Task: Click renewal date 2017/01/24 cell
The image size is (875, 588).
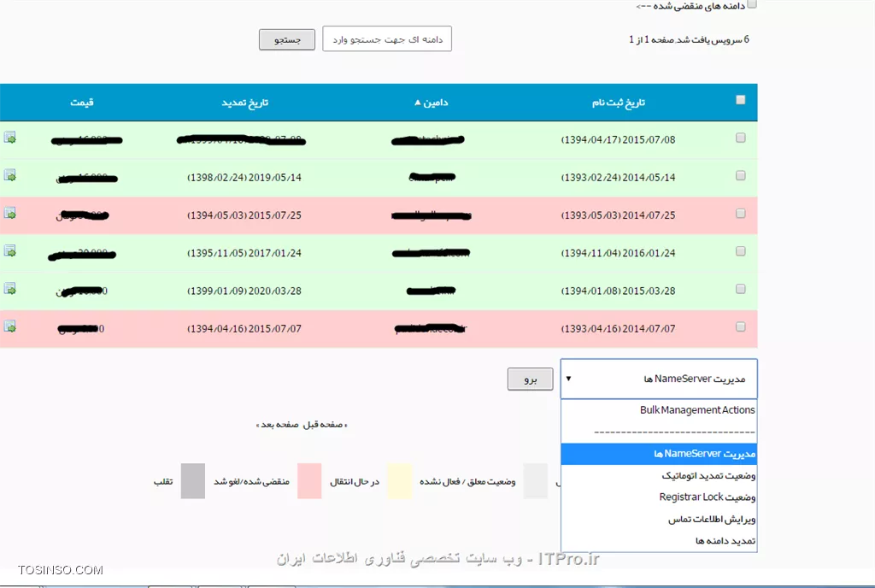Action: coord(244,253)
